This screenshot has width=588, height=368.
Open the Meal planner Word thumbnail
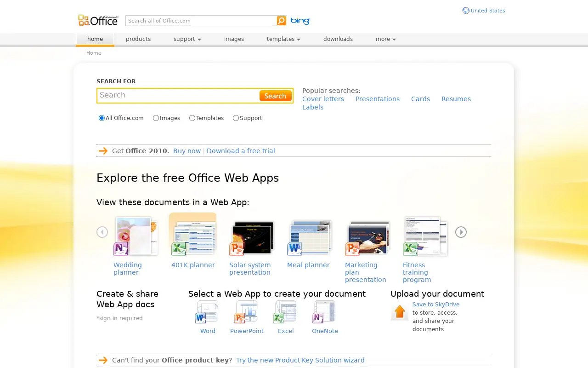coord(309,237)
